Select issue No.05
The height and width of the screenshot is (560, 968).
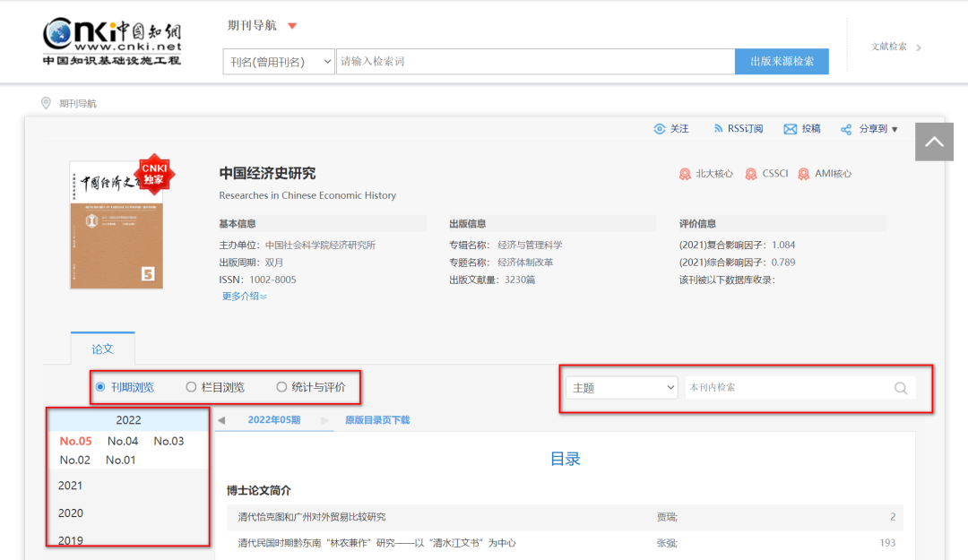coord(75,441)
